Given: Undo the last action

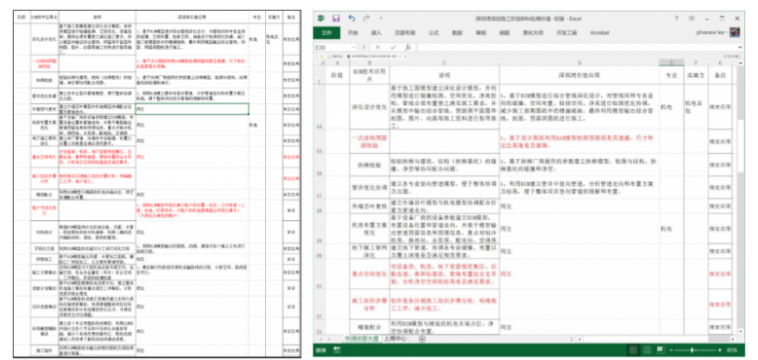Looking at the screenshot, I should (351, 18).
